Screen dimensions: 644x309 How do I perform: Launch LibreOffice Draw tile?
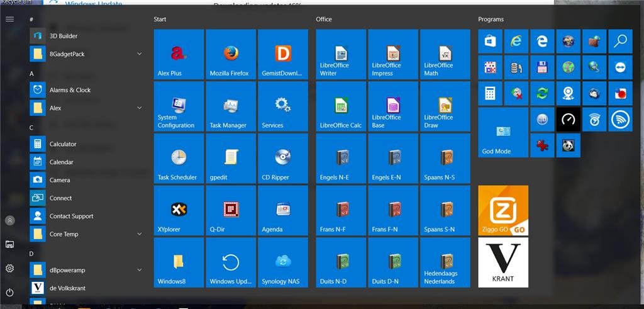click(445, 106)
